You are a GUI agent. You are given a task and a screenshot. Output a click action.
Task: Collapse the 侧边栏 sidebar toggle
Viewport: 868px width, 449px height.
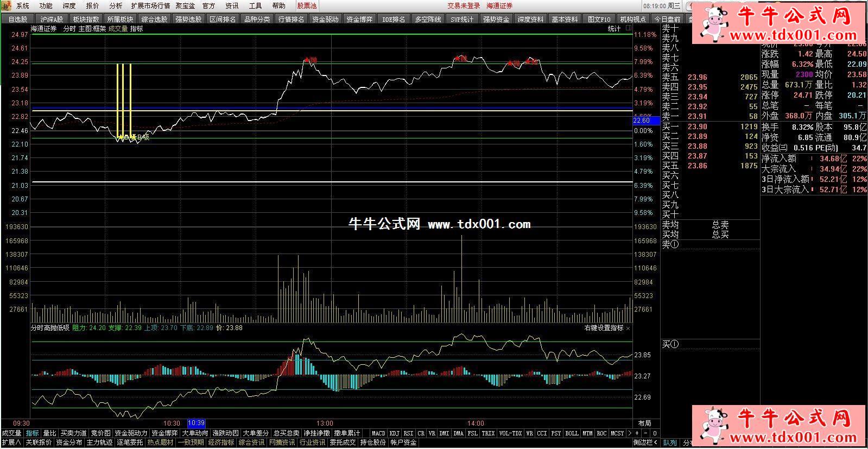pos(646,442)
